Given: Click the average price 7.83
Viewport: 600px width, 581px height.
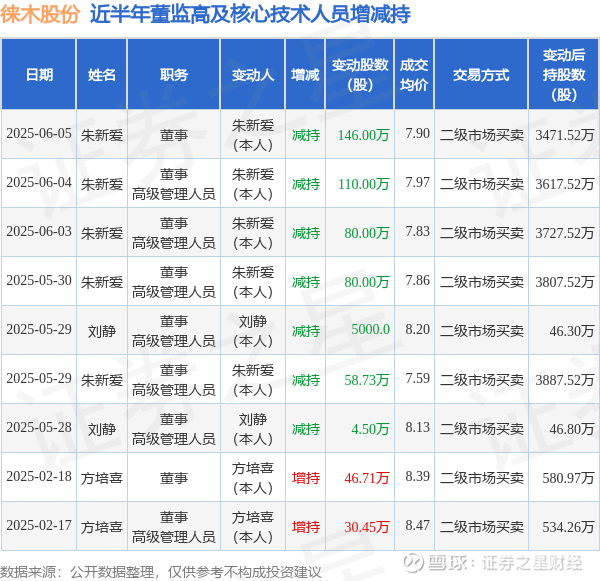Looking at the screenshot, I should 417,231.
